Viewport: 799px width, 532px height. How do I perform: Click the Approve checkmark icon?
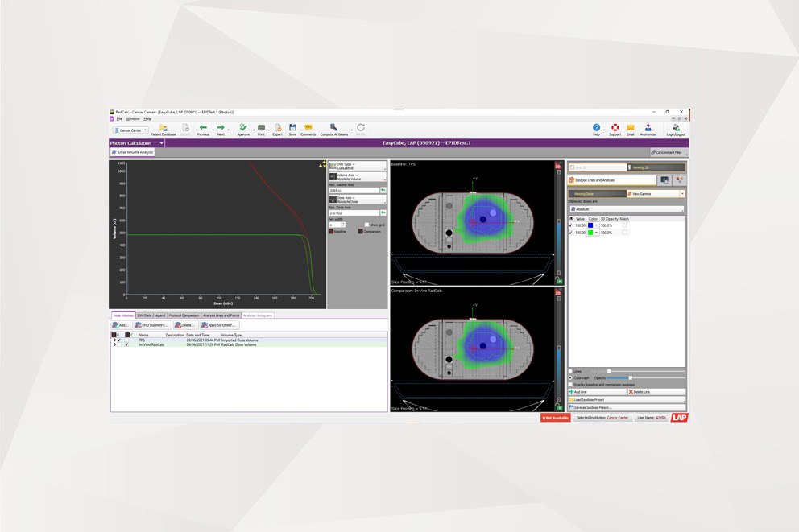coord(242,129)
